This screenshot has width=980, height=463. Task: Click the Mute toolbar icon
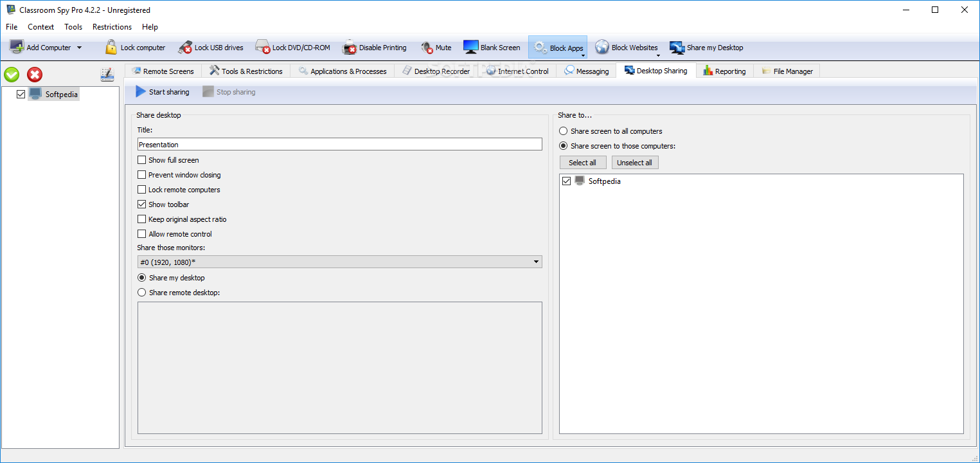(x=427, y=48)
